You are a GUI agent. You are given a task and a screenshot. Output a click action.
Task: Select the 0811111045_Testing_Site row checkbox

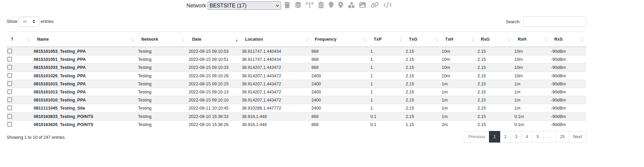coord(10,108)
